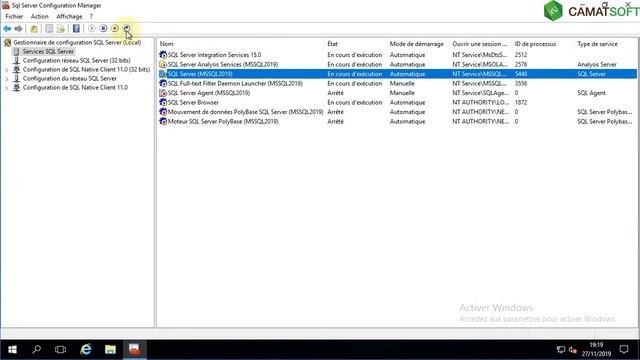Viewport: 640px width, 360px height.
Task: Click Manuelle start mode of Full-text Filter
Action: coord(402,83)
